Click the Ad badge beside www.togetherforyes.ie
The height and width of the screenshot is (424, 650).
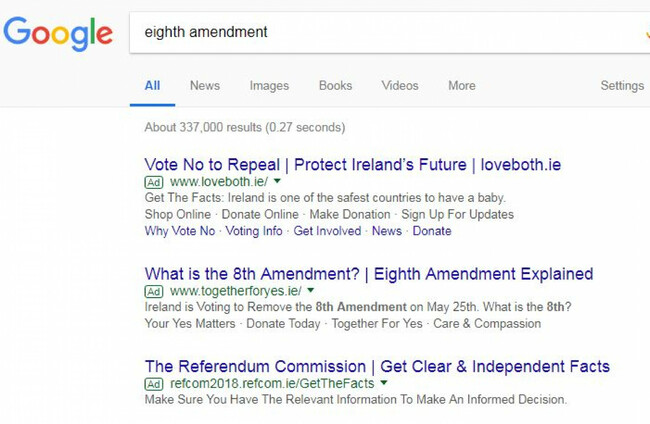(153, 291)
